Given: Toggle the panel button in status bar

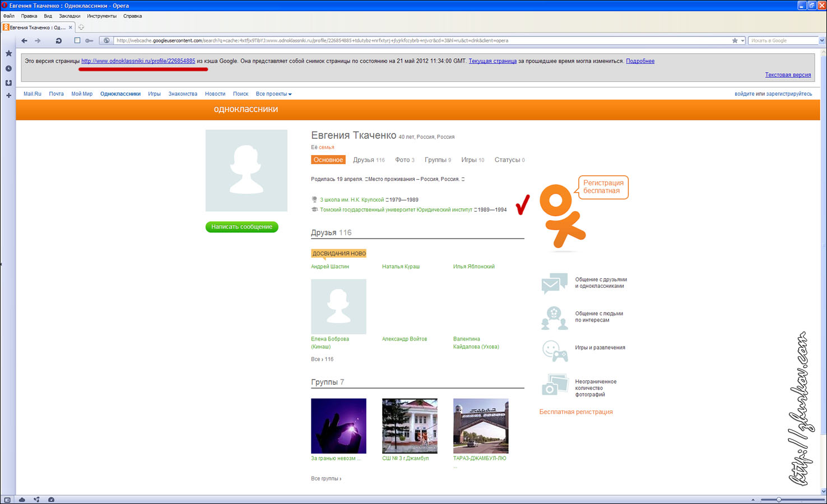Looking at the screenshot, I should (7, 500).
